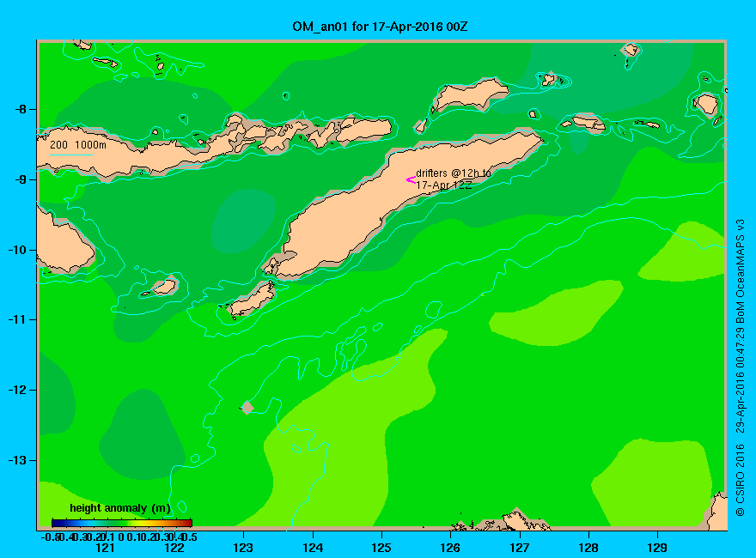Click the longitude label 128
The height and width of the screenshot is (558, 756).
coord(588,548)
